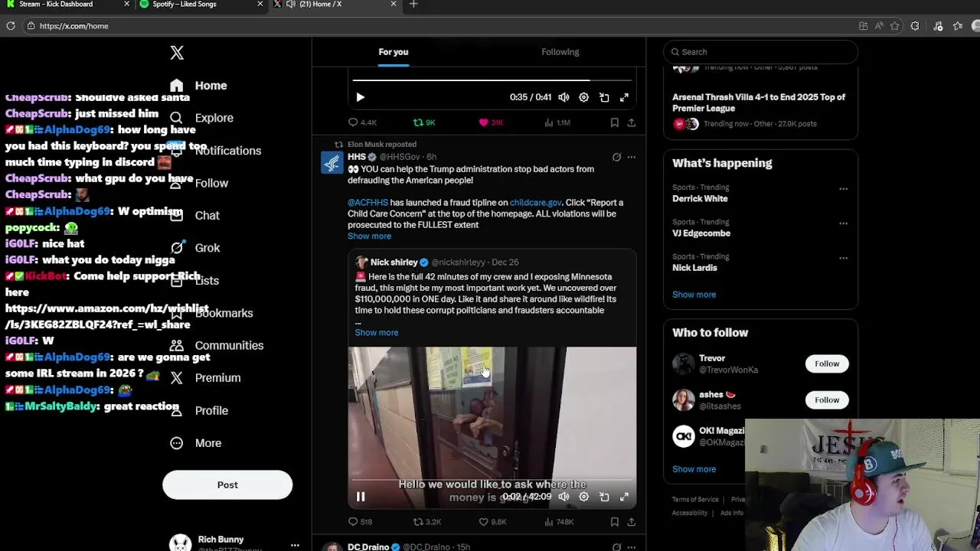Open Communities in the sidebar
Viewport: 980px width, 551px height.
click(217, 345)
